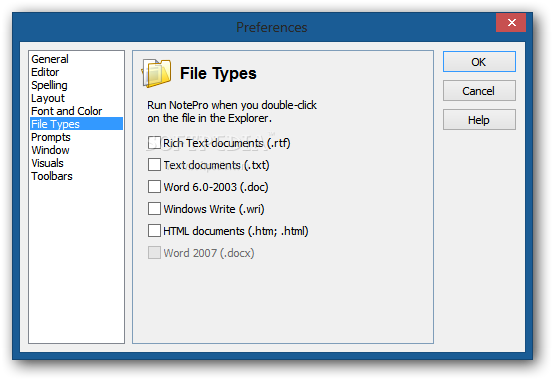Open Toolbars preferences category
Screen dimensions: 553x380
pos(52,176)
